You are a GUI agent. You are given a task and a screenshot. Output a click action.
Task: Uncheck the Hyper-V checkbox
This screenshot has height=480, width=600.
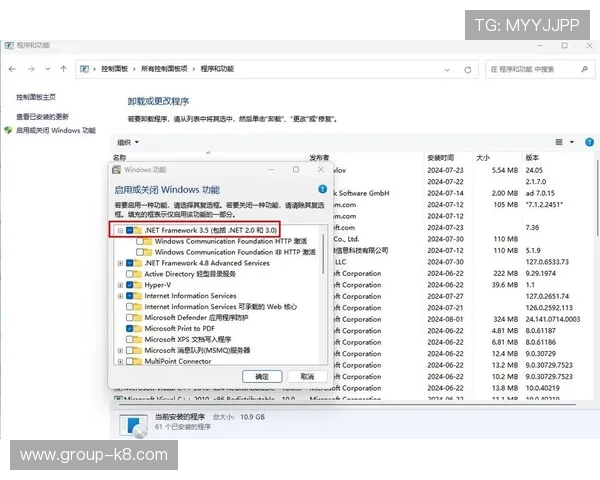129,285
